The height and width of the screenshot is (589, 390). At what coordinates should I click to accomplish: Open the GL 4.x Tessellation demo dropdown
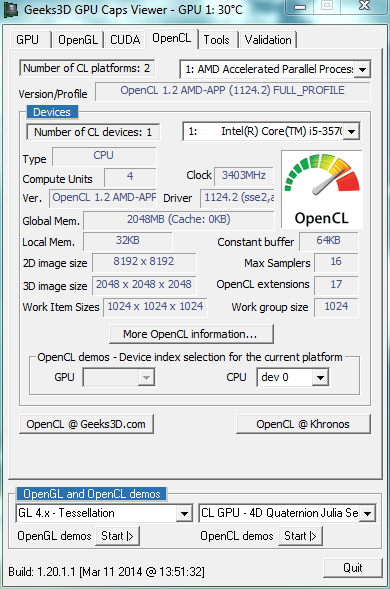[104, 513]
